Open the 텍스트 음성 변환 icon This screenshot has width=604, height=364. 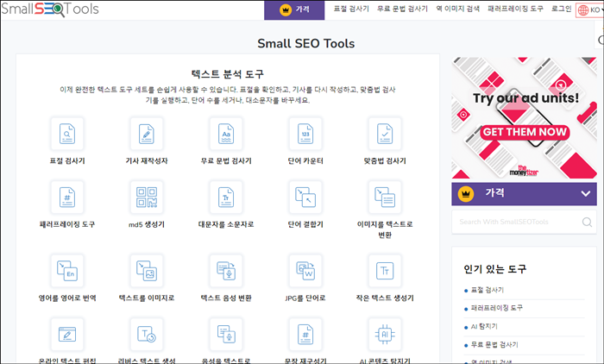pos(226,271)
